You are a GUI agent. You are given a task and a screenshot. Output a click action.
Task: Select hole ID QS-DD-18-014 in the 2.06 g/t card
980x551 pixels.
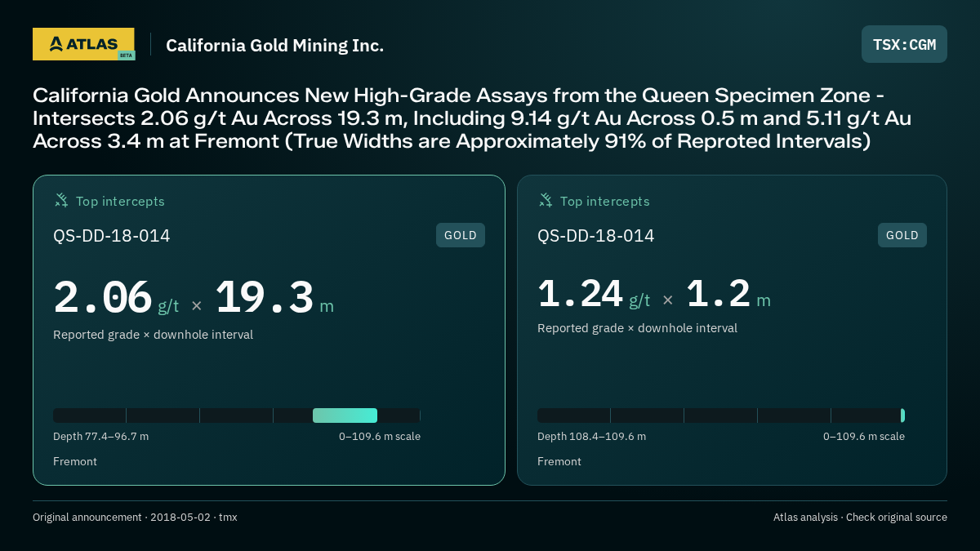click(x=112, y=236)
